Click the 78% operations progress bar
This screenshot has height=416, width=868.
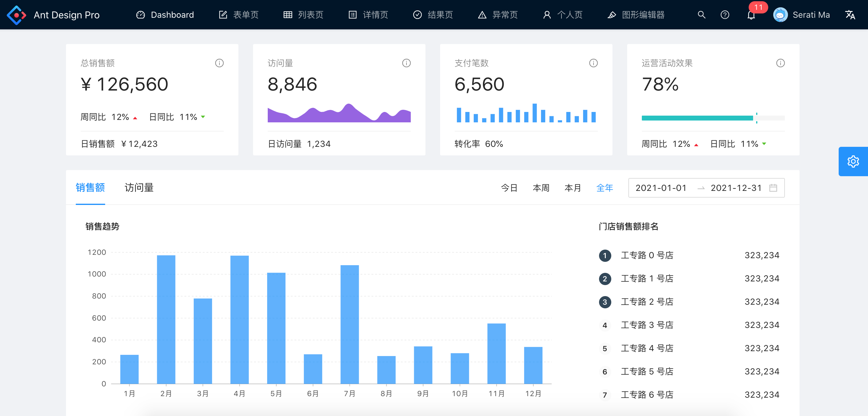[713, 118]
